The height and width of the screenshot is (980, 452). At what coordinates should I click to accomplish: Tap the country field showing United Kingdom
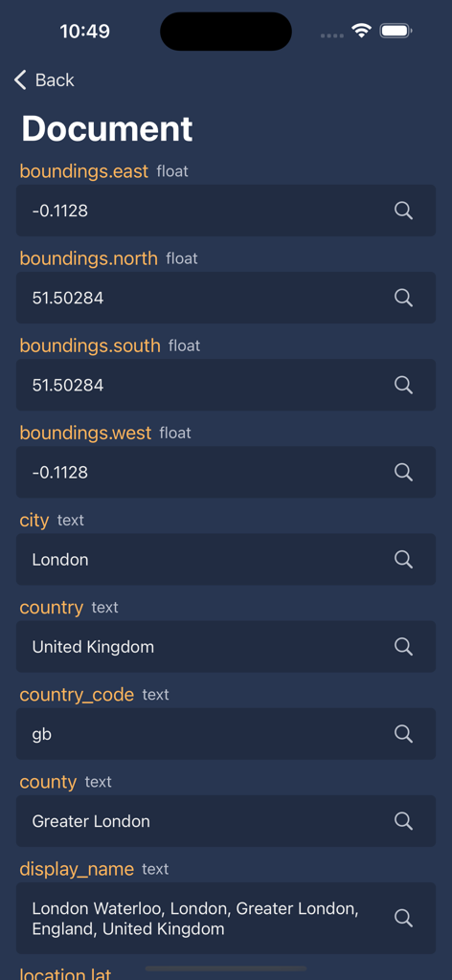pos(226,646)
